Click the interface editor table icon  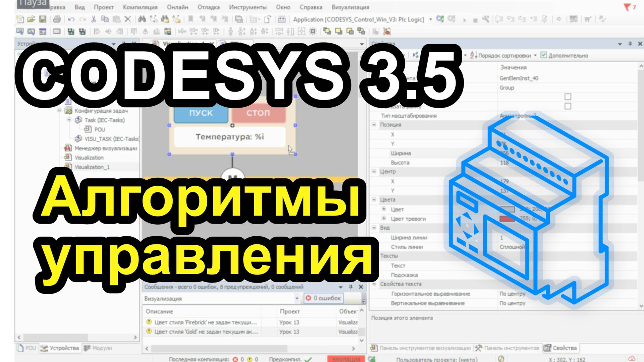pos(43,32)
